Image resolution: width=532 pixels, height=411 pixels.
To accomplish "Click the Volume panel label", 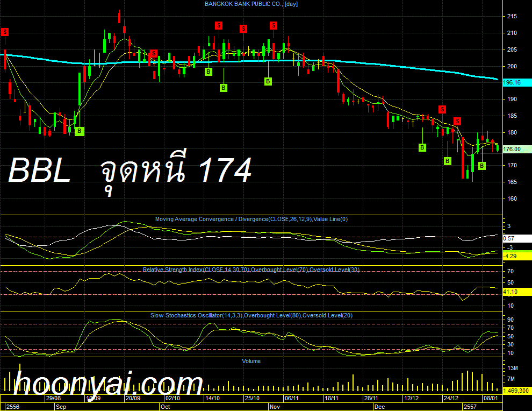I will click(x=251, y=361).
